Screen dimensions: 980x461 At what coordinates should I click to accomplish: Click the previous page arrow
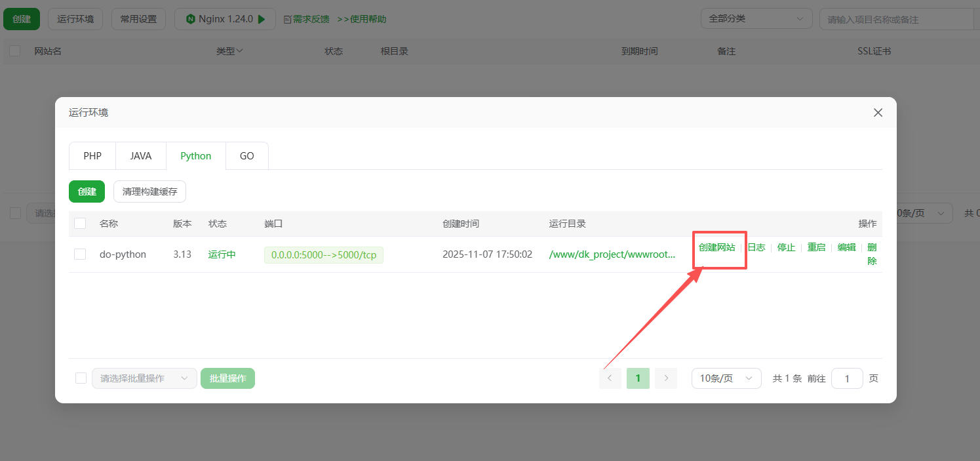(610, 378)
